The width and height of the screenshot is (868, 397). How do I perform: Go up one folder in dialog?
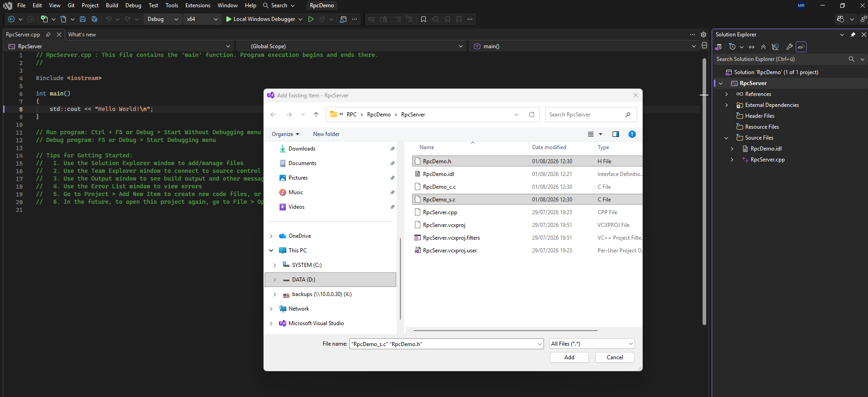tap(316, 115)
